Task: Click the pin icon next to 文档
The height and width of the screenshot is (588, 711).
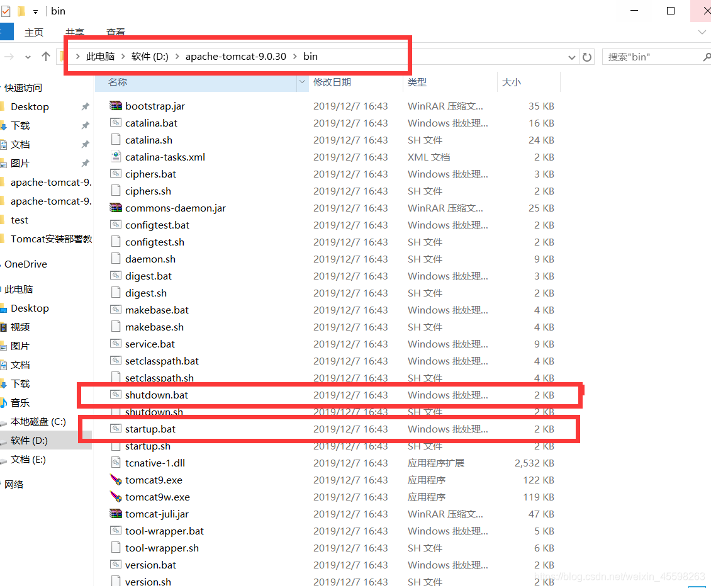Action: 85,144
